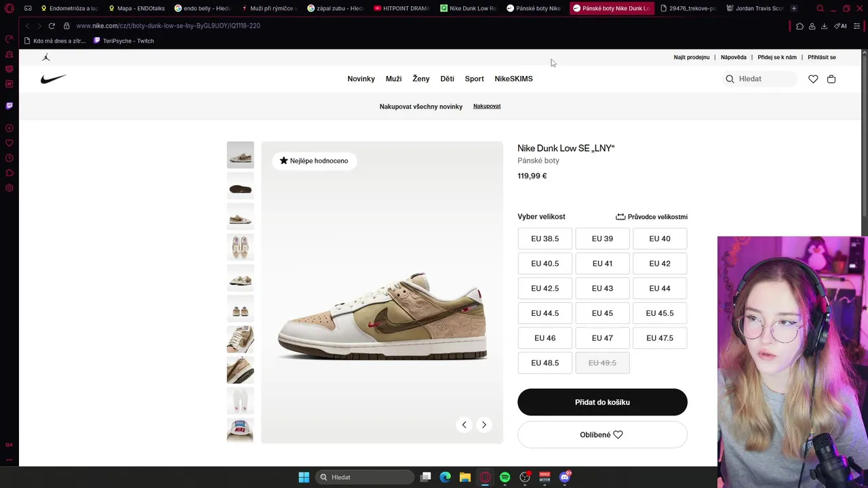Choose size EU 45
Screen dimensions: 868x488
coord(602,313)
